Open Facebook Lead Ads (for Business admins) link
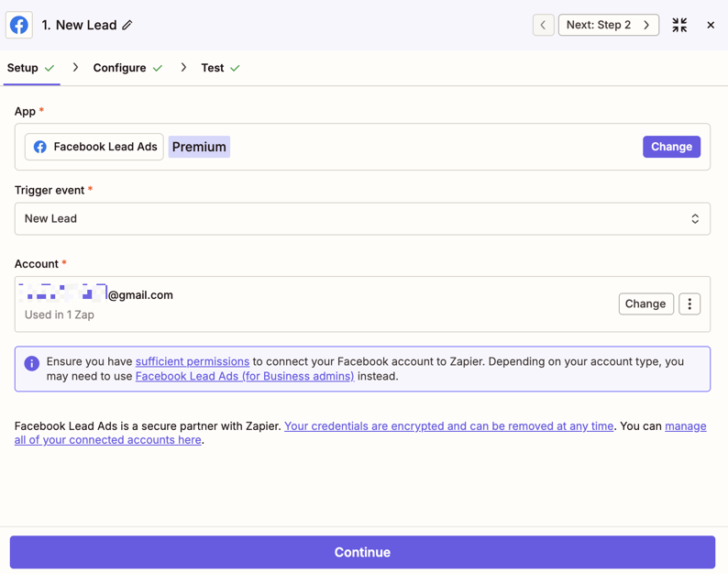 click(x=245, y=376)
